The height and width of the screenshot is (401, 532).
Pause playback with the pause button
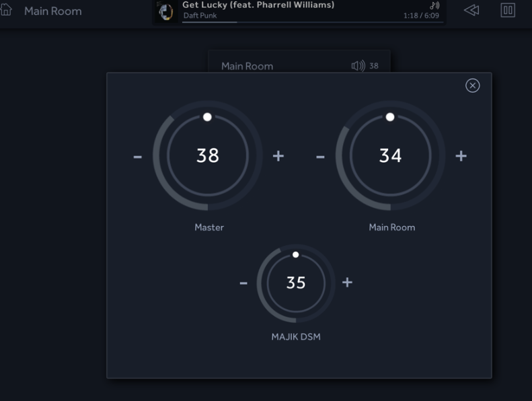coord(508,10)
